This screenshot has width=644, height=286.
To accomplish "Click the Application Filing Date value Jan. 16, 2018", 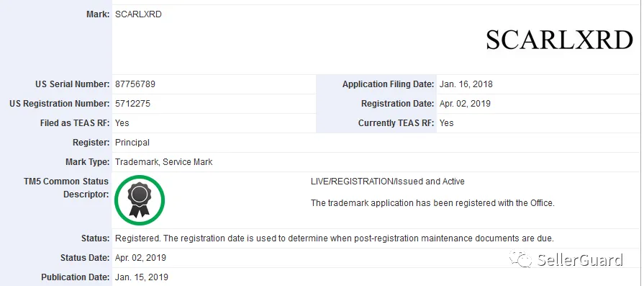I will tap(466, 84).
